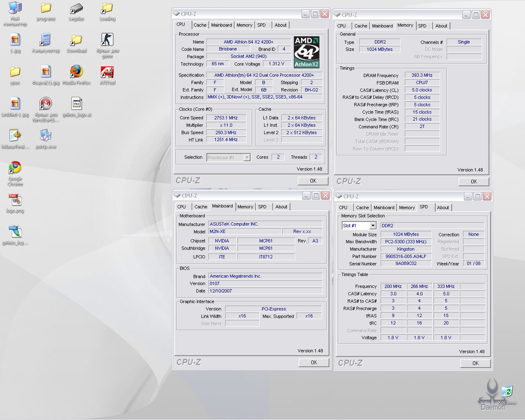
Task: Open the programs folder icon
Action: 46,8
